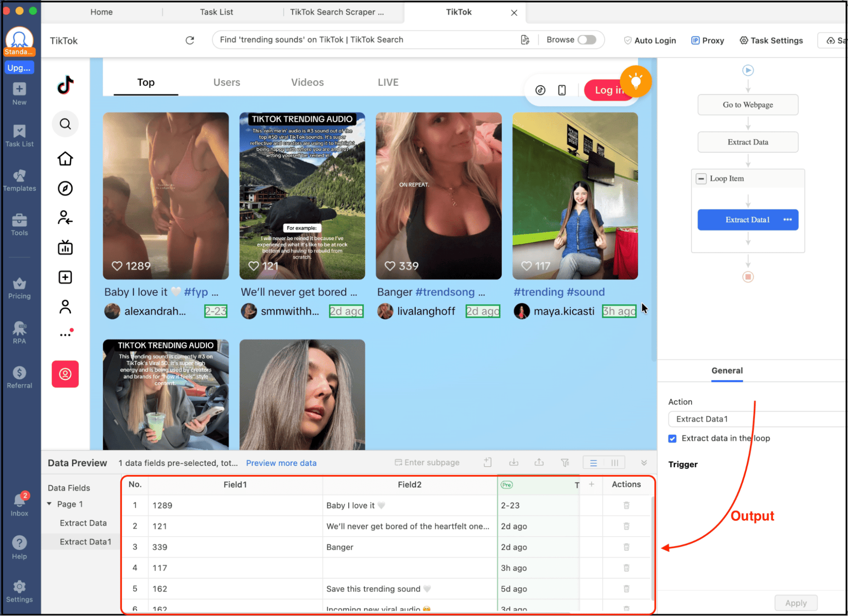The image size is (848, 616).
Task: Click the orange tips lightbulb icon
Action: 635,81
